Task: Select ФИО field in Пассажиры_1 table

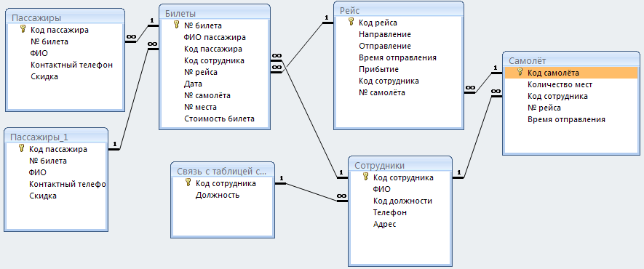Action: click(38, 172)
